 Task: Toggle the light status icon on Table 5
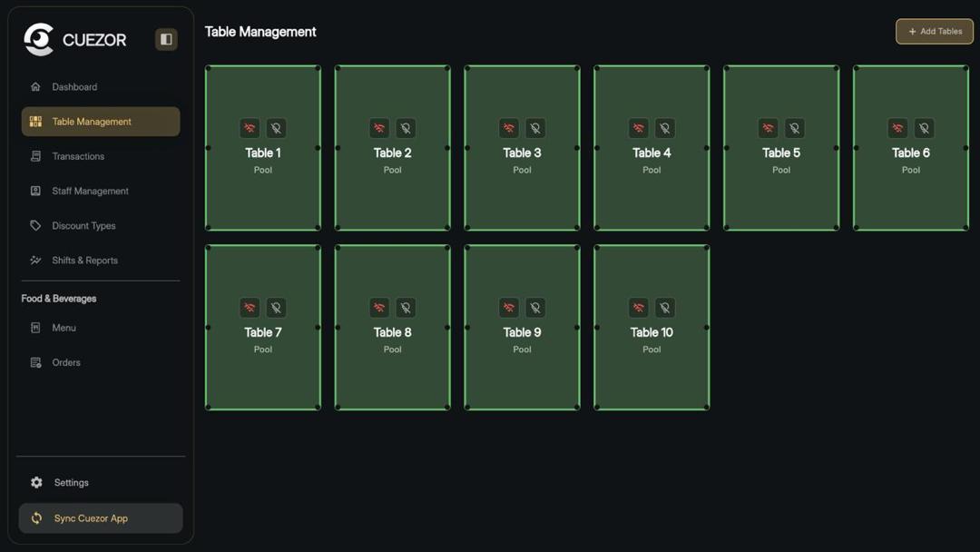(x=795, y=128)
